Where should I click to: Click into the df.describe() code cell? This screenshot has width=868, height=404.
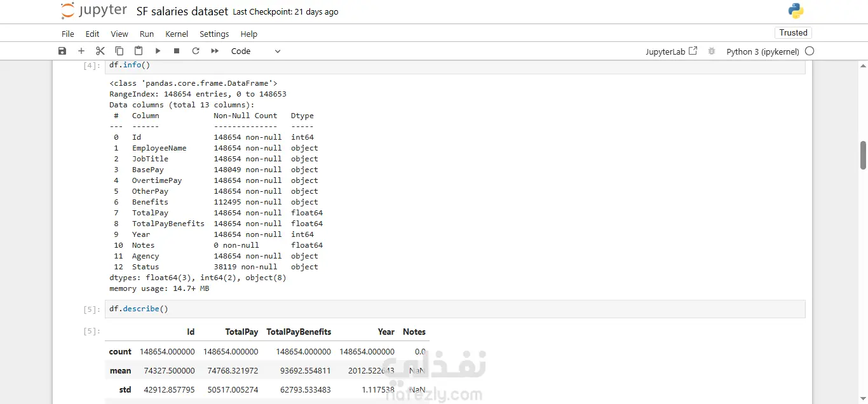click(x=454, y=309)
